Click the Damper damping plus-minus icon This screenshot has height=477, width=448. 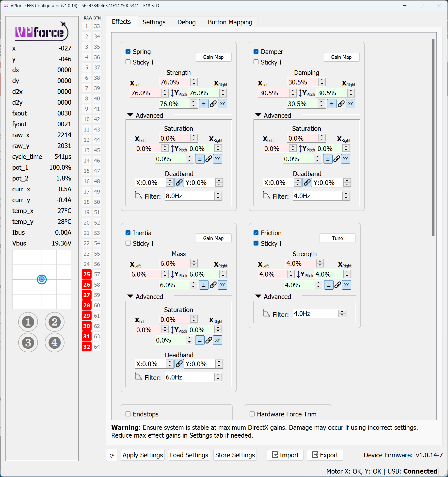[332, 104]
